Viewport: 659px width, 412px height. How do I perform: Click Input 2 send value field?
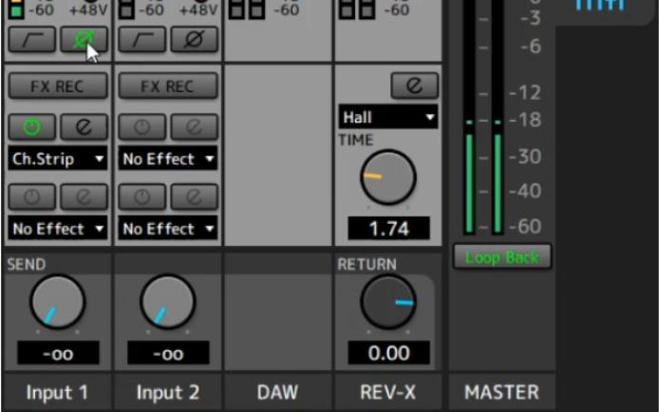point(169,353)
